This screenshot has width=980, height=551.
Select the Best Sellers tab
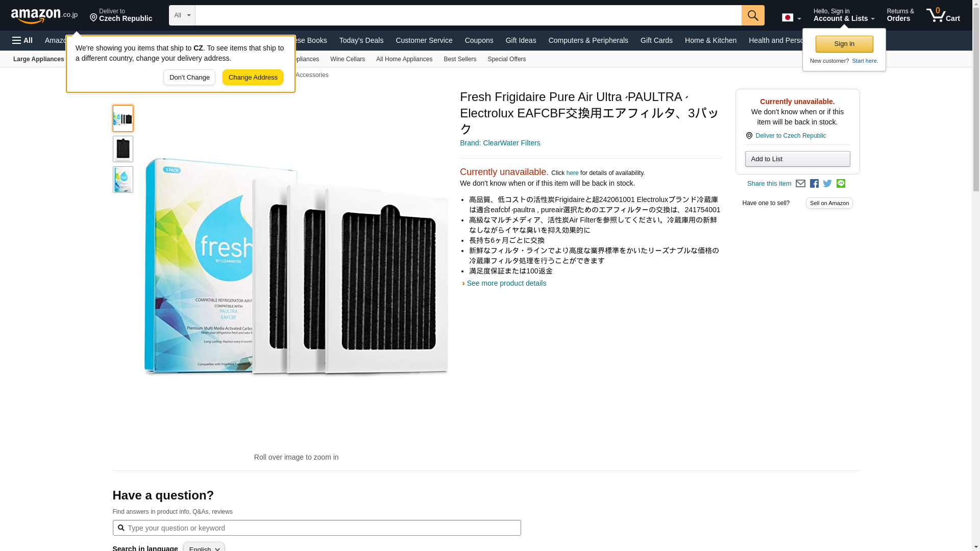tap(460, 59)
